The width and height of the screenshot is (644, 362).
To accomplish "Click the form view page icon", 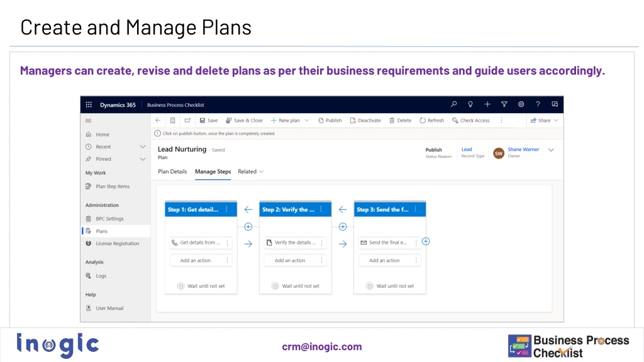I will pos(172,120).
